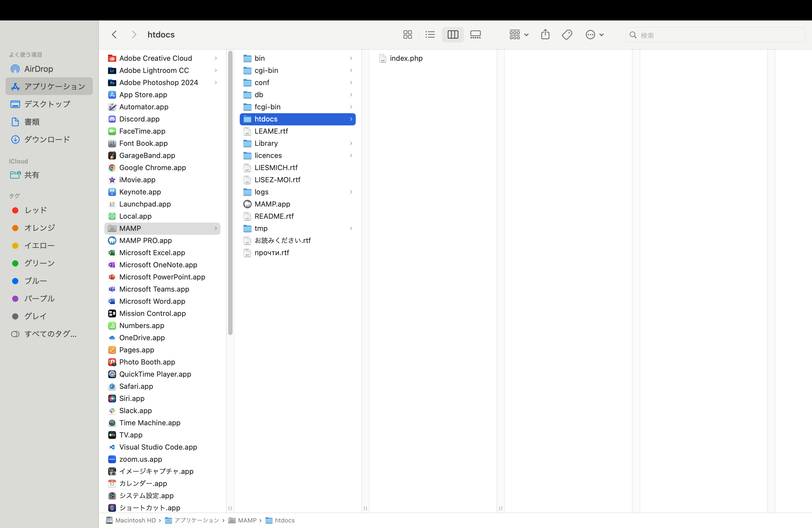This screenshot has width=812, height=528.
Task: Select Automator.app icon
Action: click(x=112, y=107)
